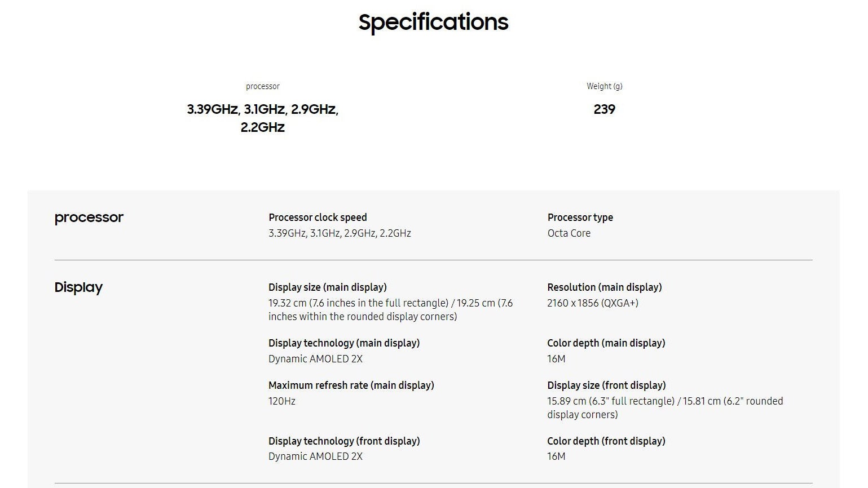Click the summary processor label at top
This screenshot has height=488, width=868.
(262, 86)
